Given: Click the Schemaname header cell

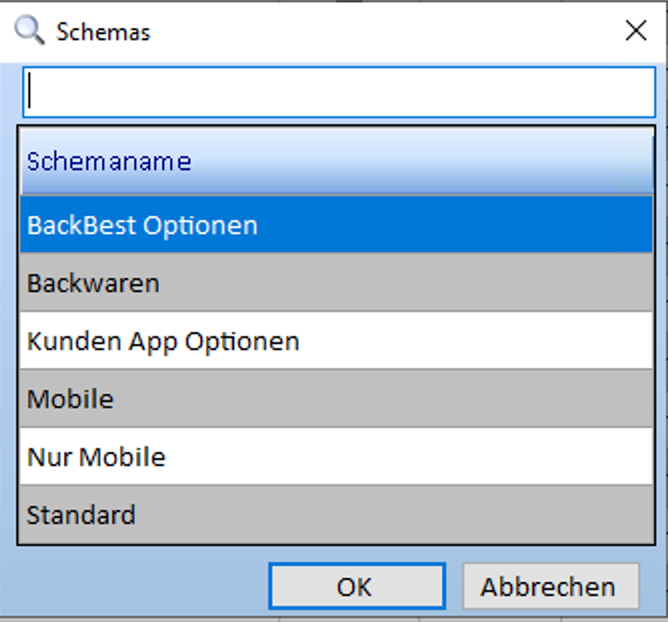Looking at the screenshot, I should [x=337, y=161].
